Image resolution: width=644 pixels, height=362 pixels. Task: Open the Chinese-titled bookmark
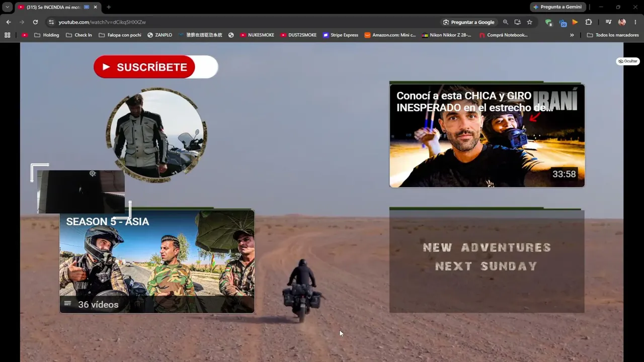coord(200,35)
